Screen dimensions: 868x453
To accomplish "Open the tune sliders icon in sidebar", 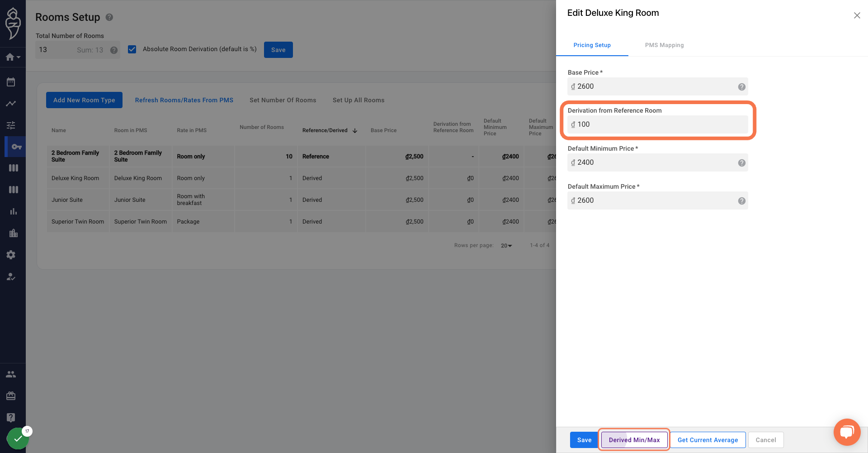I will point(11,125).
